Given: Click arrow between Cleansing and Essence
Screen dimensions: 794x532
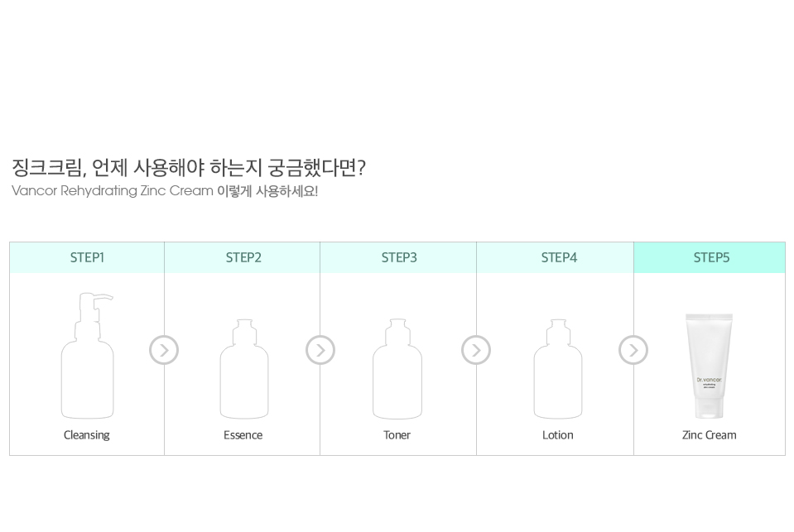Looking at the screenshot, I should pos(164,350).
